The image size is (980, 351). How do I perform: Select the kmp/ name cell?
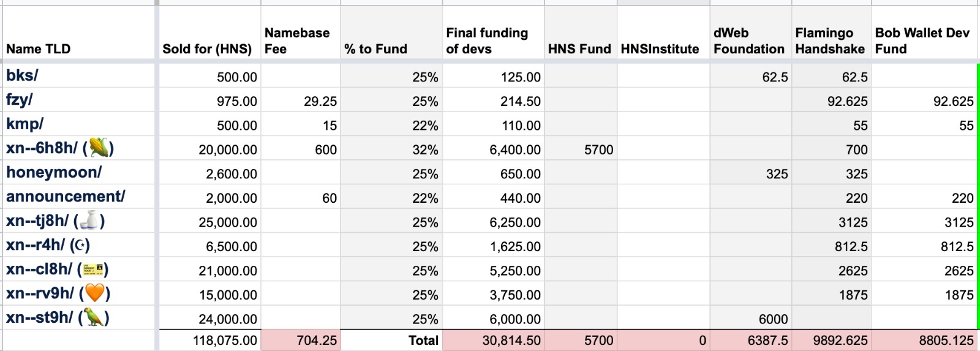pyautogui.click(x=24, y=124)
